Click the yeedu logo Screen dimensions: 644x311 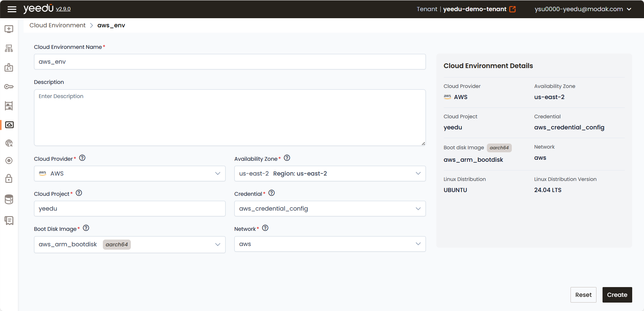[38, 8]
